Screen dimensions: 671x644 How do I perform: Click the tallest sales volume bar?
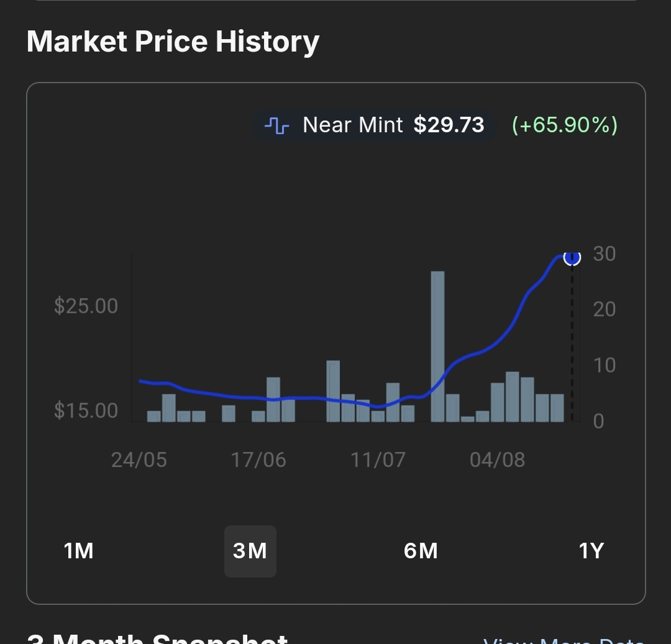[437, 345]
